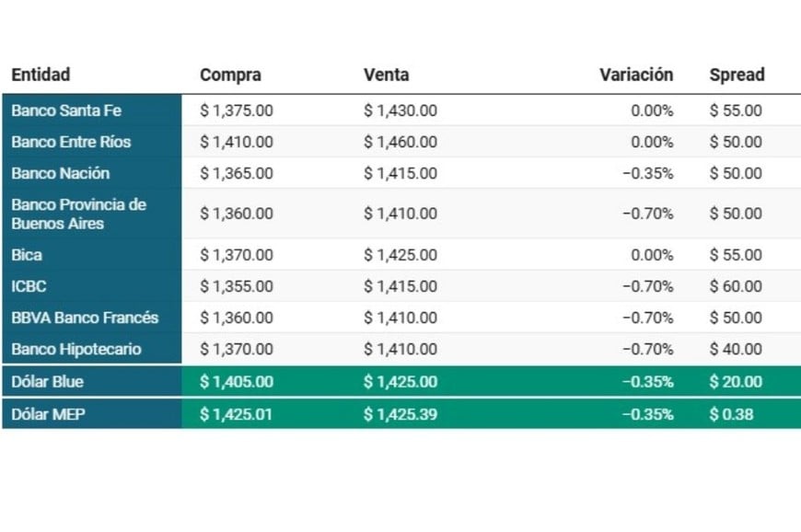This screenshot has width=801, height=532.
Task: Open the Banco Entre Ríos entry
Action: 71,142
